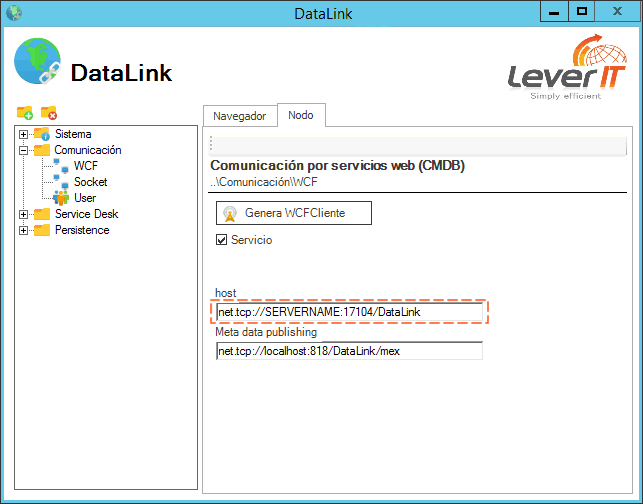Collapse the Comunicación tree node
This screenshot has width=643, height=504.
coord(23,151)
